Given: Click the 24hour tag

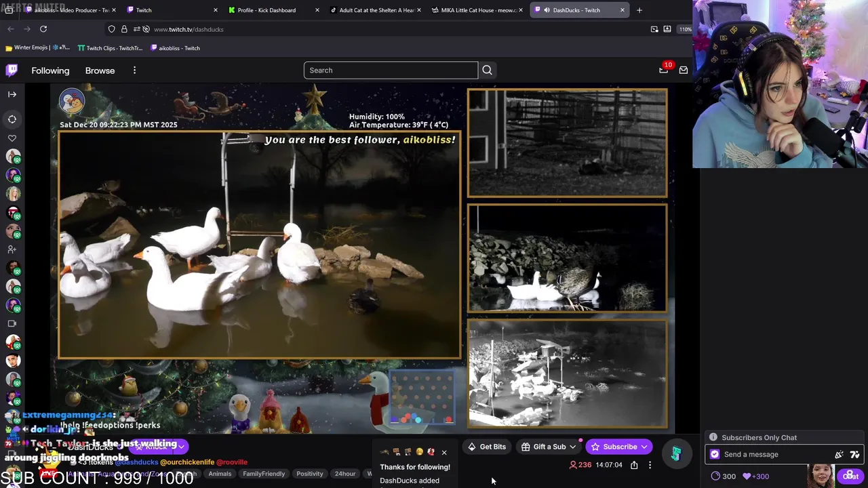Looking at the screenshot, I should tap(344, 474).
